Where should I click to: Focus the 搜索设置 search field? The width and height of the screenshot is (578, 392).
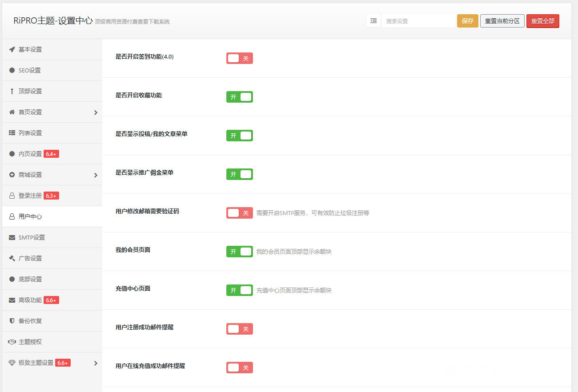(418, 21)
